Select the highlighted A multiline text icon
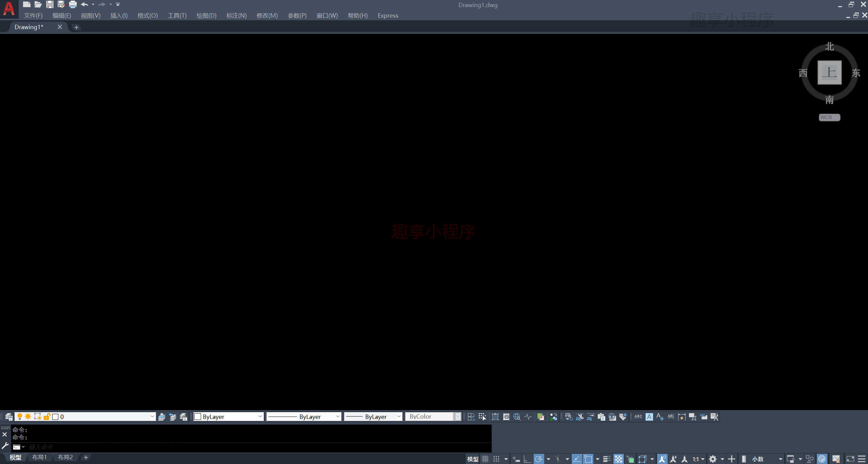The width and height of the screenshot is (868, 464). tap(649, 417)
